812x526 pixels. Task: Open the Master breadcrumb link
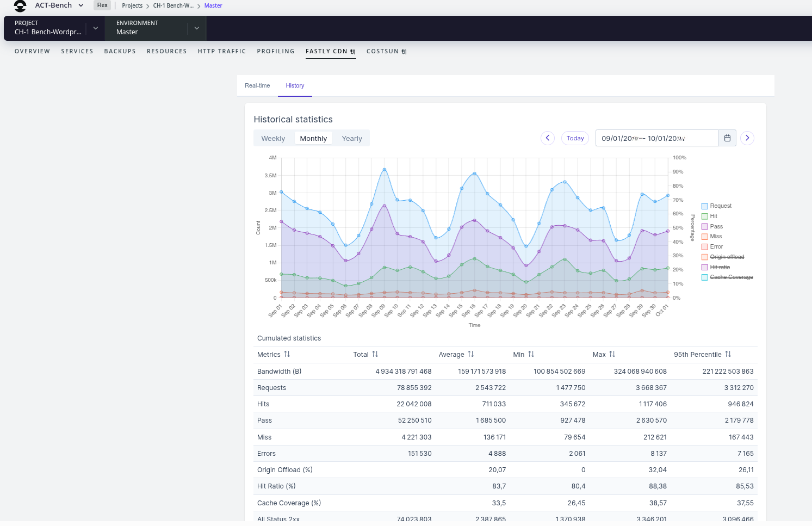click(213, 5)
